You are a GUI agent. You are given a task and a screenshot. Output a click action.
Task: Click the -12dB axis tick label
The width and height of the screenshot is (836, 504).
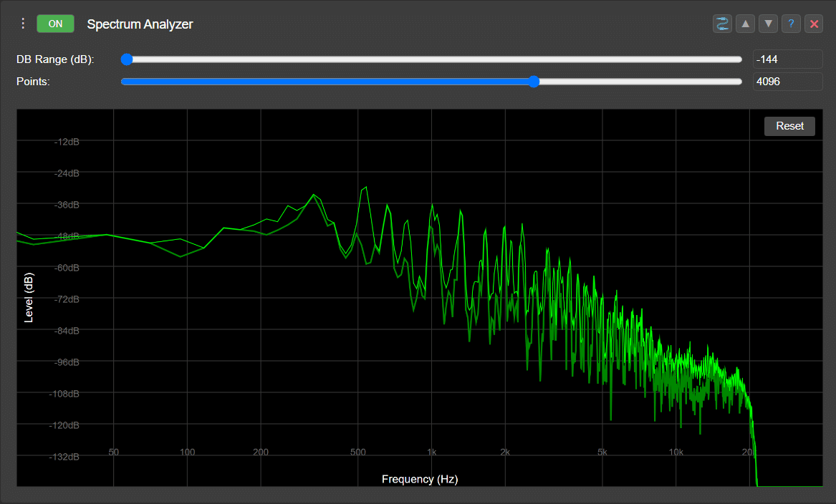click(x=67, y=142)
